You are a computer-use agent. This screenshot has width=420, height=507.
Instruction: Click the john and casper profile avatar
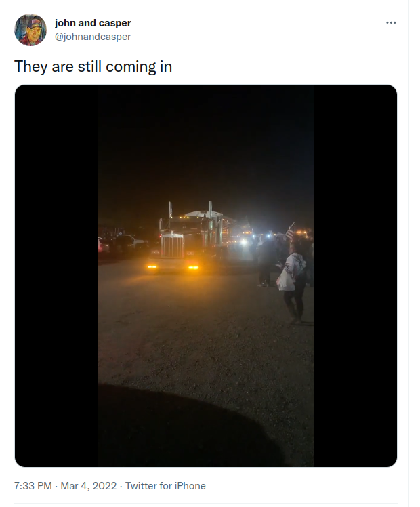click(30, 30)
